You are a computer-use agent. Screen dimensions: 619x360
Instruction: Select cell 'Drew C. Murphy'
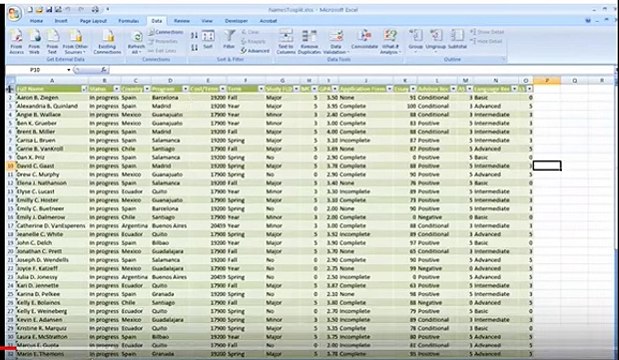(x=52, y=174)
